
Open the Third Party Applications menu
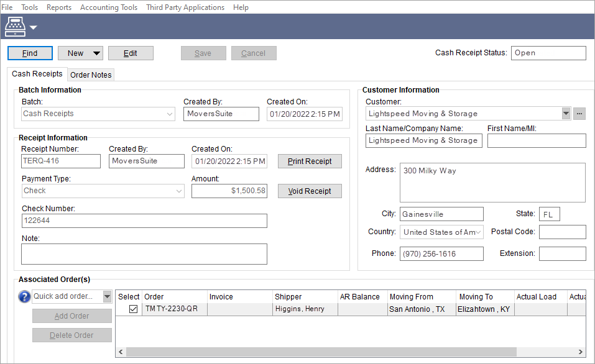tap(185, 7)
